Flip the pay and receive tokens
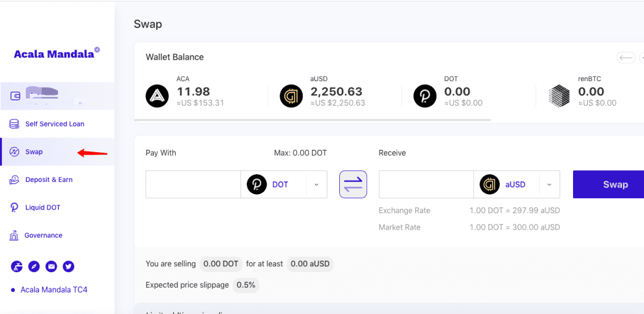The width and height of the screenshot is (644, 314). click(x=353, y=184)
